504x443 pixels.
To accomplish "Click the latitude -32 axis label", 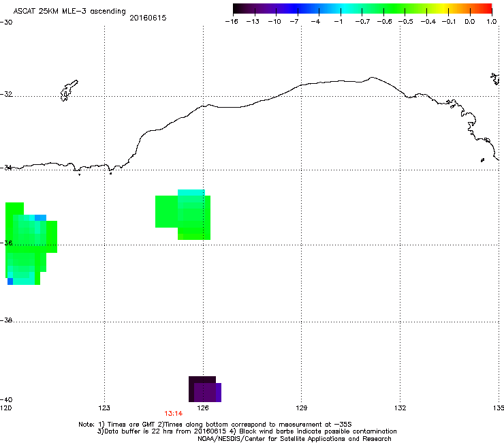I will point(6,94).
